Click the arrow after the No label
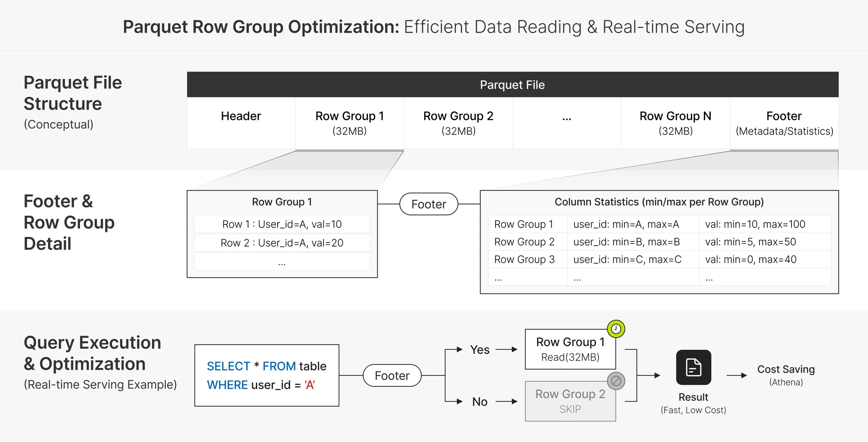868x442 pixels. click(x=506, y=401)
